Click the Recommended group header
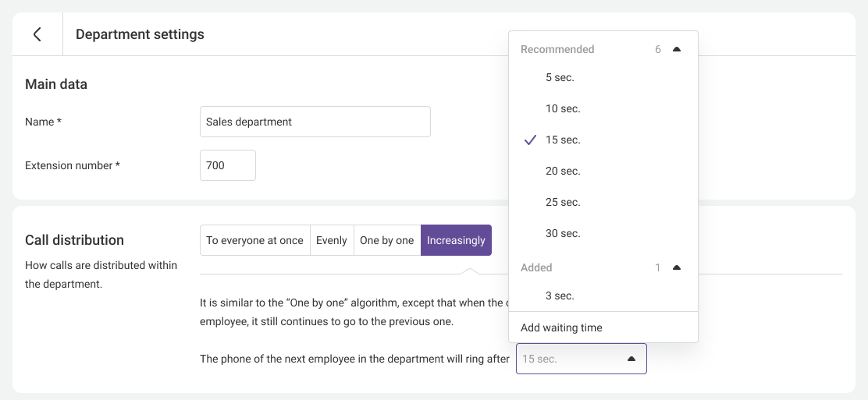 [557, 49]
